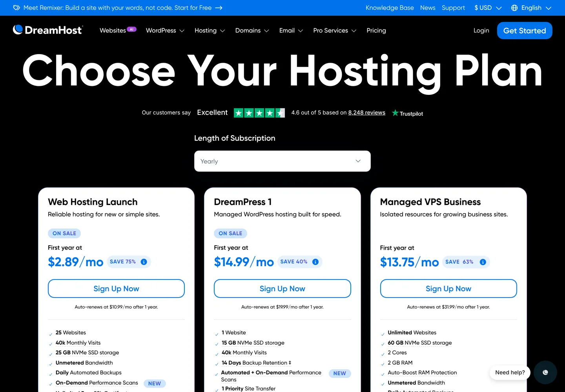
Task: Click the Web Hosting Launch ON SALE badge
Action: coord(64,233)
